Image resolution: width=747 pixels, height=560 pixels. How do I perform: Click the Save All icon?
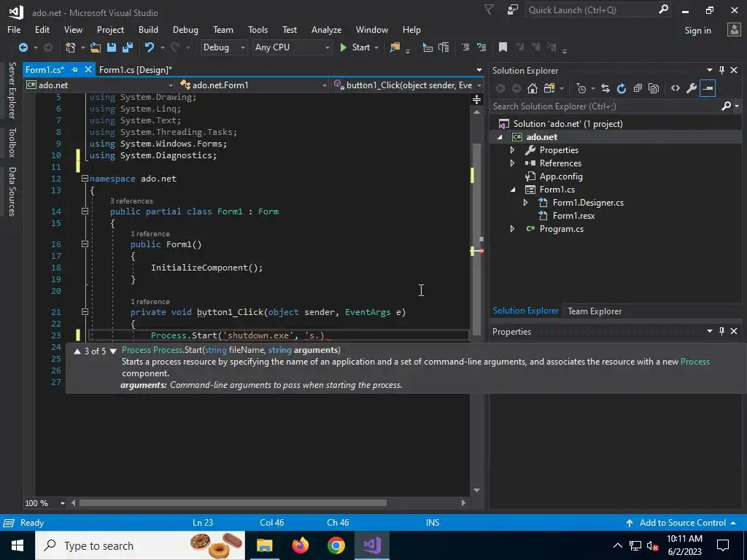click(127, 47)
